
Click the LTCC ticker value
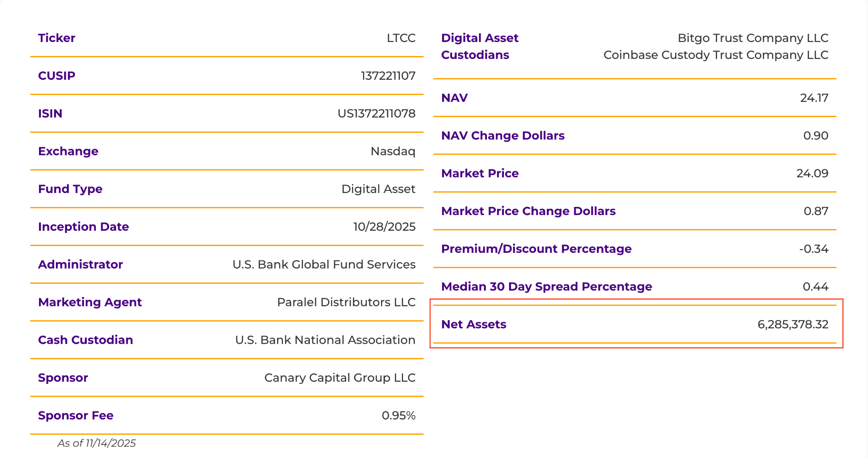pyautogui.click(x=401, y=38)
